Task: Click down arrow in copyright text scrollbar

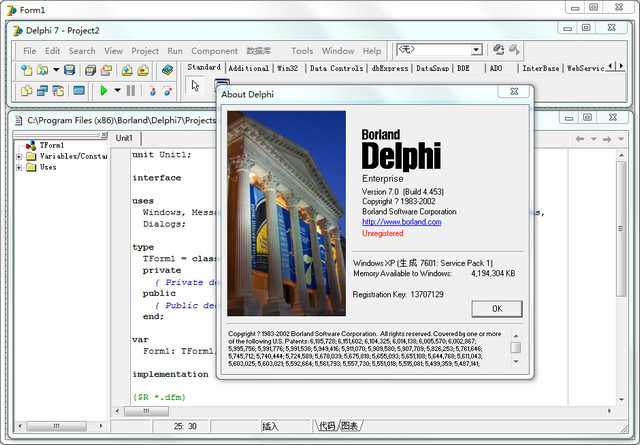Action: click(516, 361)
